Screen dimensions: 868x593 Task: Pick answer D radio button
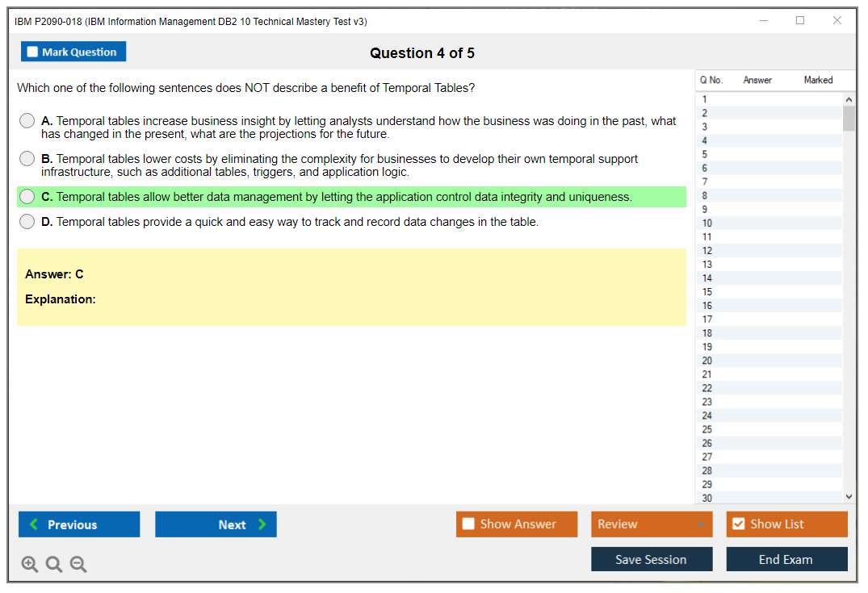[27, 222]
